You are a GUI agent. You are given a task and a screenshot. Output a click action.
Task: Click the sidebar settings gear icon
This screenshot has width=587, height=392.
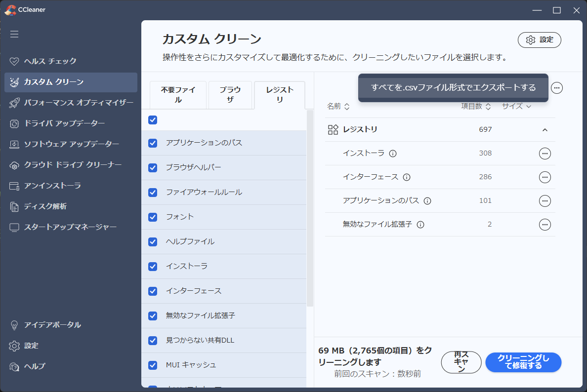[x=14, y=346]
